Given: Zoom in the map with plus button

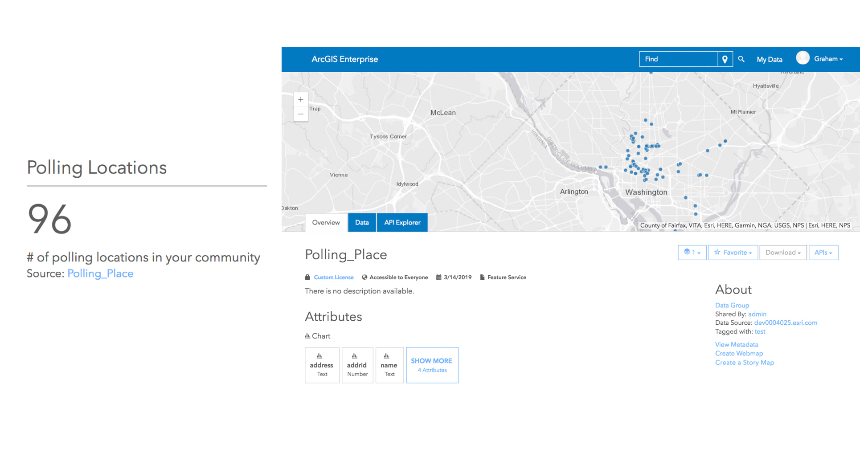Looking at the screenshot, I should pyautogui.click(x=301, y=99).
